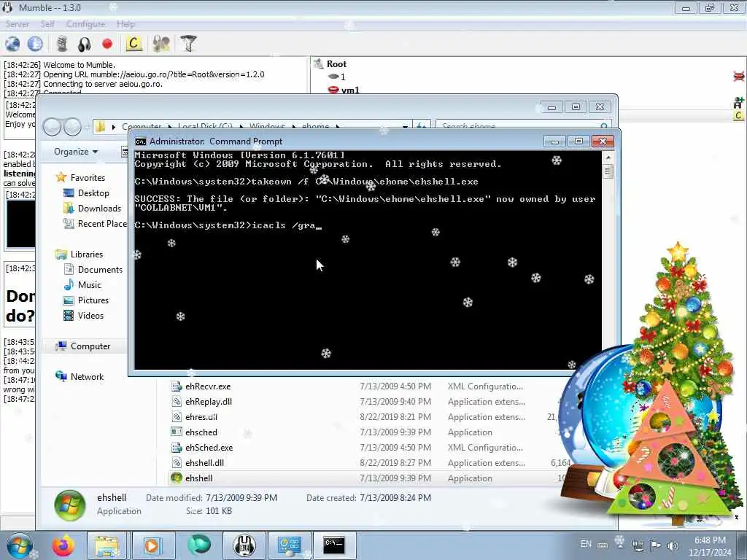The image size is (747, 560).
Task: Open Pictures library in Explorer
Action: point(93,300)
